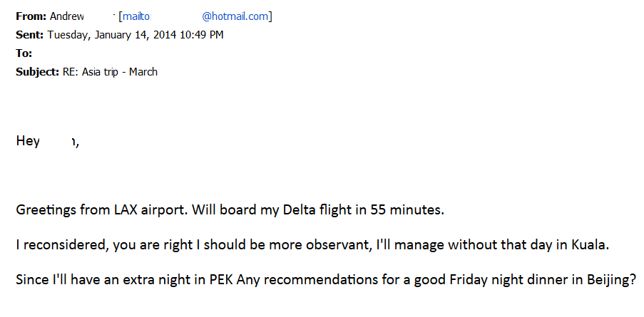Click the bold To: label
The width and height of the screenshot is (644, 317).
pos(24,53)
